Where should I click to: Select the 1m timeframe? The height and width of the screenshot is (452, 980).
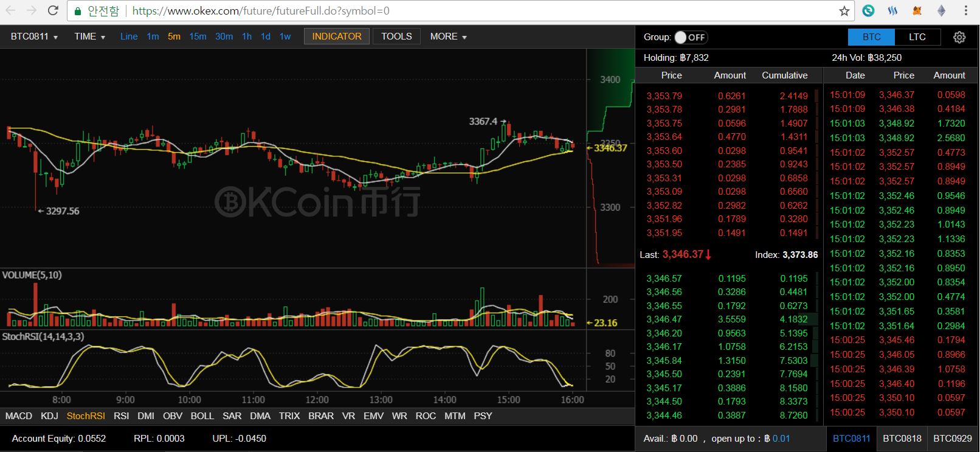click(153, 37)
